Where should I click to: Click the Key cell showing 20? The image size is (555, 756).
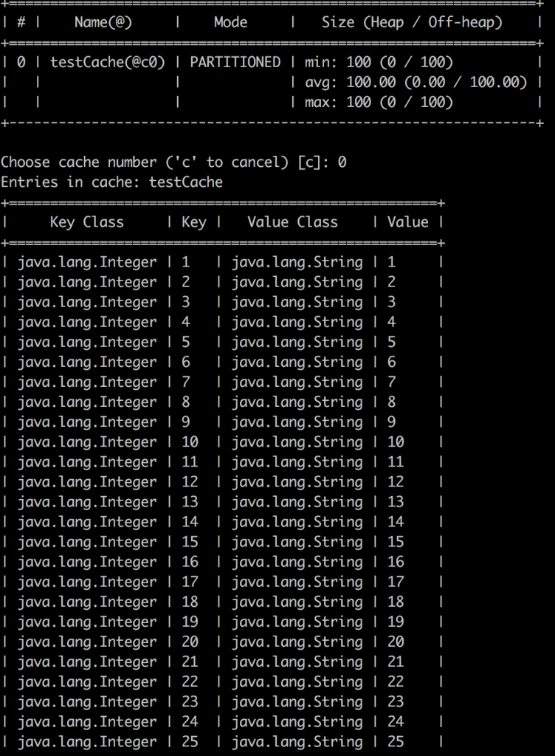point(190,642)
